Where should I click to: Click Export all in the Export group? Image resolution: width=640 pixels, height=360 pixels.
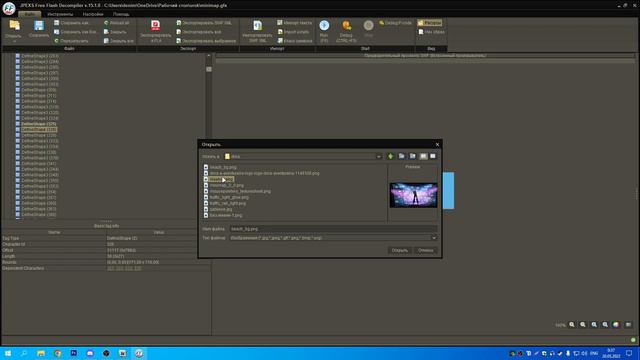[x=199, y=32]
